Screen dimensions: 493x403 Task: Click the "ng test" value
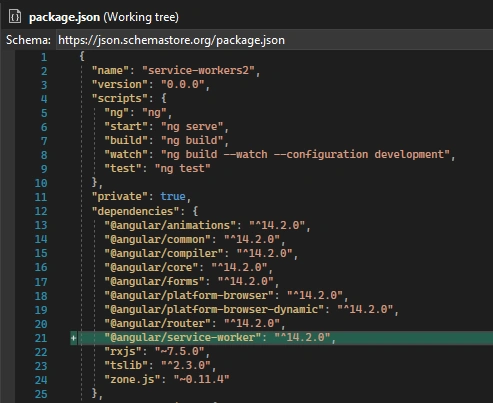[x=183, y=168]
